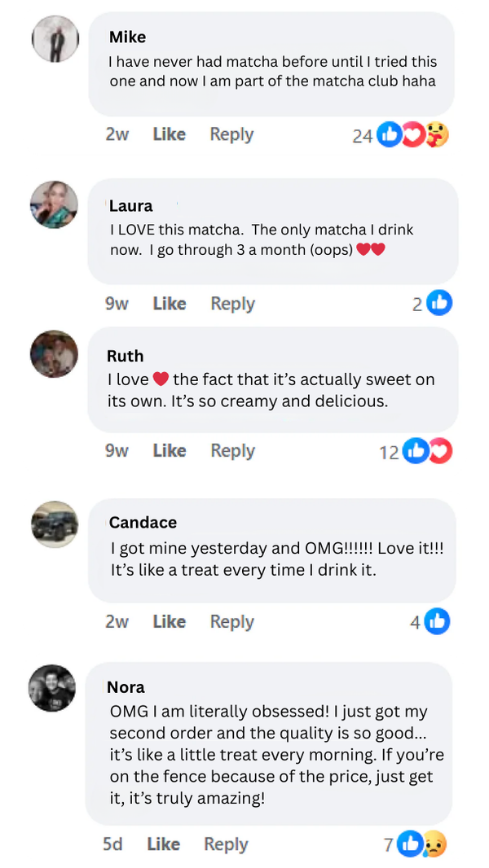
Task: Click the name Ruth above her comment
Action: [x=125, y=356]
